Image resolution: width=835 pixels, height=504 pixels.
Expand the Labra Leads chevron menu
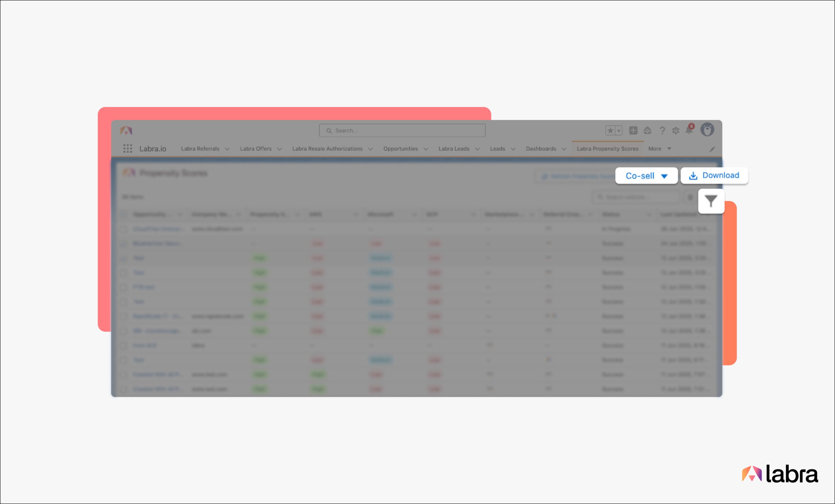[477, 149]
